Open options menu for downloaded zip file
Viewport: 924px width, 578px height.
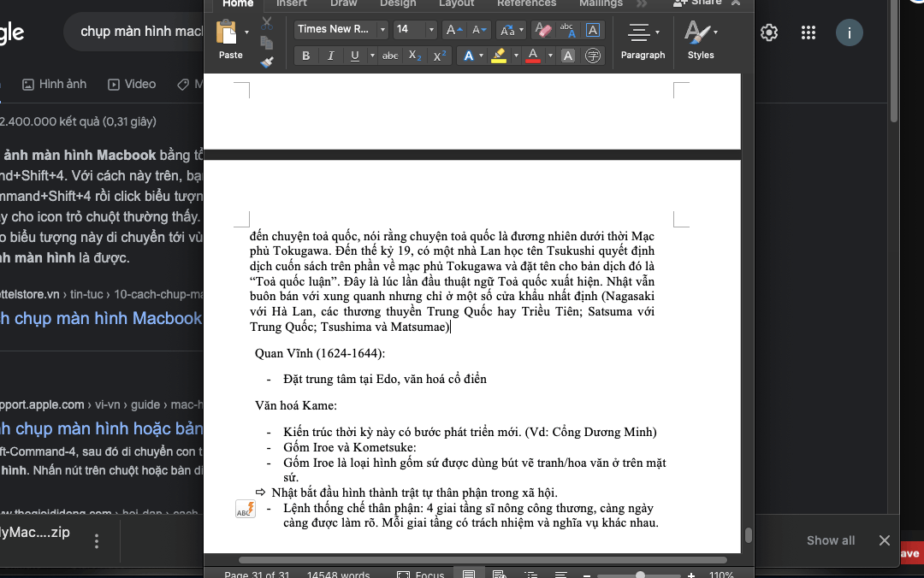click(x=97, y=541)
